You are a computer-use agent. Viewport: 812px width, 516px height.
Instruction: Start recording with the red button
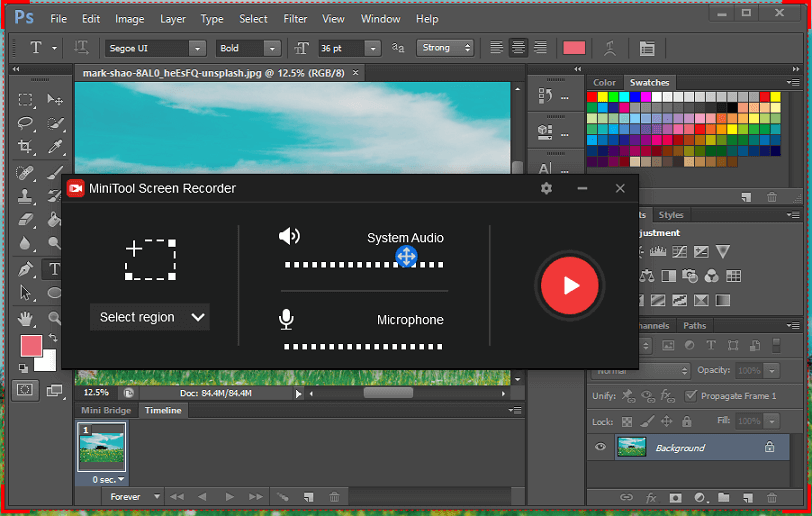[x=570, y=285]
